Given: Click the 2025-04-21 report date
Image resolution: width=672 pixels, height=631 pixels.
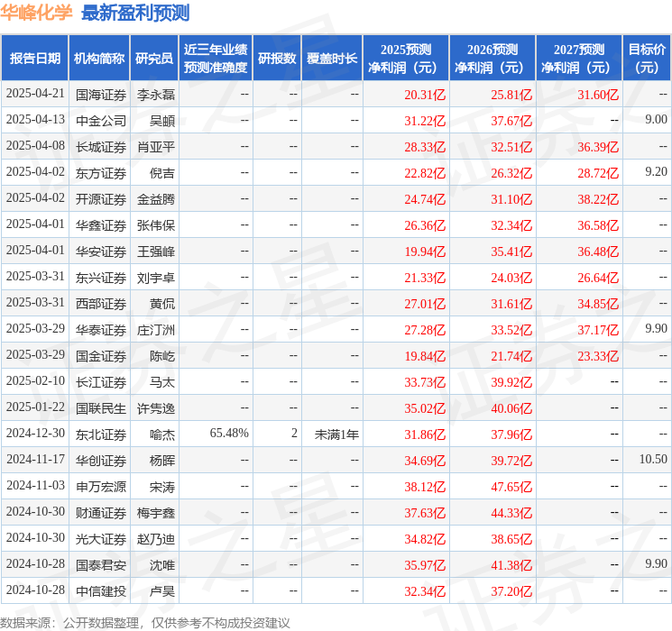Looking at the screenshot, I should (35, 93).
